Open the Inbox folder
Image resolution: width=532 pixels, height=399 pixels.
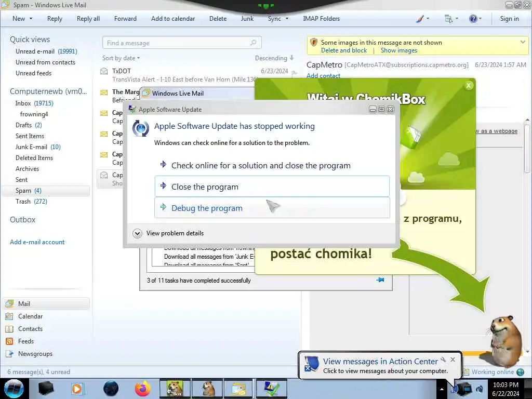click(x=34, y=103)
